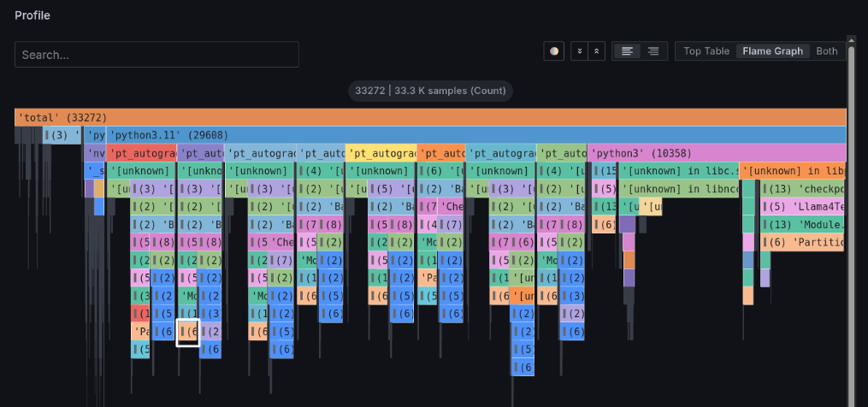Click the blue '_s bar below 'nv
Screen dimensions: 868x407
(95, 170)
